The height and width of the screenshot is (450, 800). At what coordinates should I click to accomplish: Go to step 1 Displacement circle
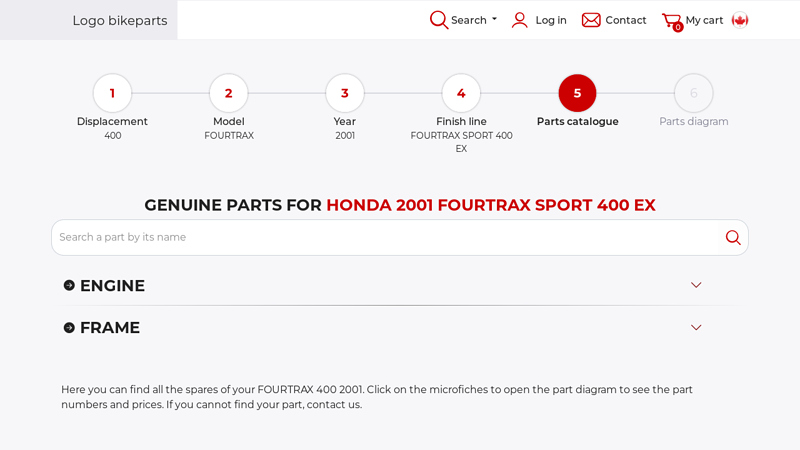(112, 93)
